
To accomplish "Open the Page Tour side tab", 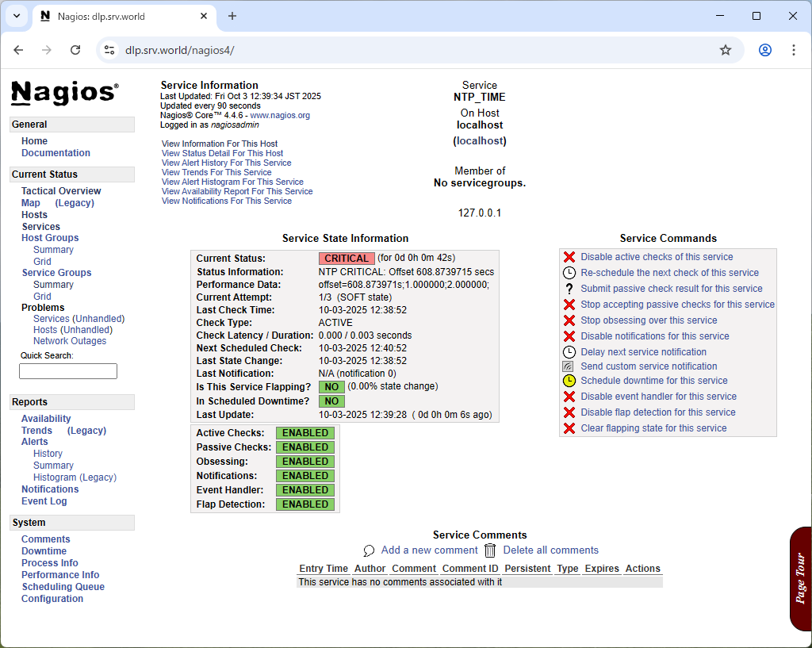I will [801, 578].
